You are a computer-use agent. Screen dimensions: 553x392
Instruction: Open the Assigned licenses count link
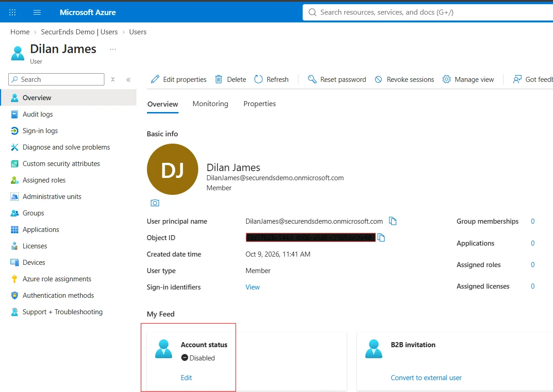533,286
